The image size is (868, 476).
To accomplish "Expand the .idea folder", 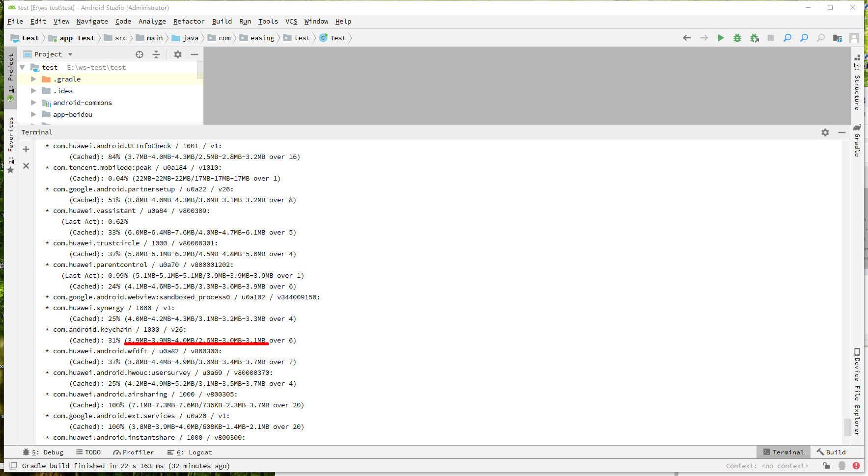I will (x=33, y=91).
